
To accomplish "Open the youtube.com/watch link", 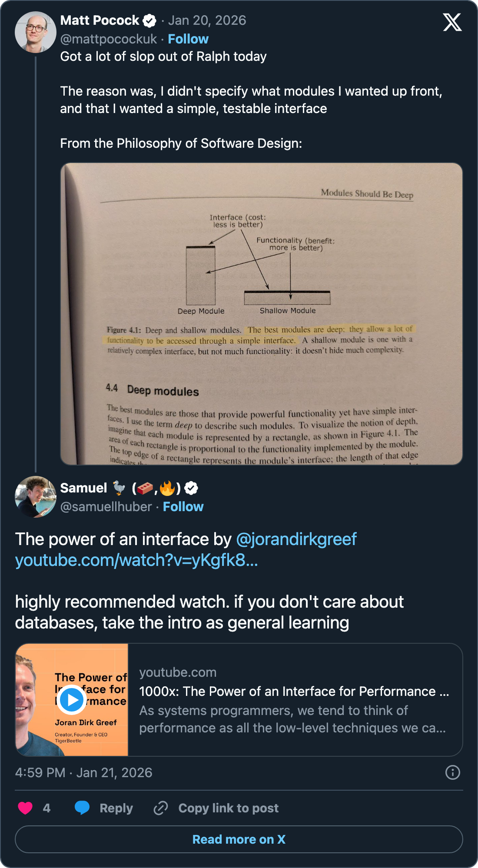I will [x=136, y=560].
